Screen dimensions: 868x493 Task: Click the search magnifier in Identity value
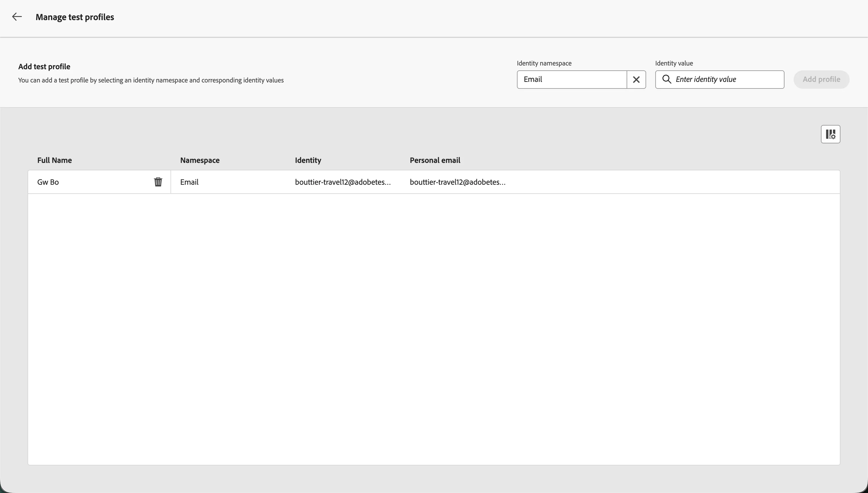click(x=666, y=79)
